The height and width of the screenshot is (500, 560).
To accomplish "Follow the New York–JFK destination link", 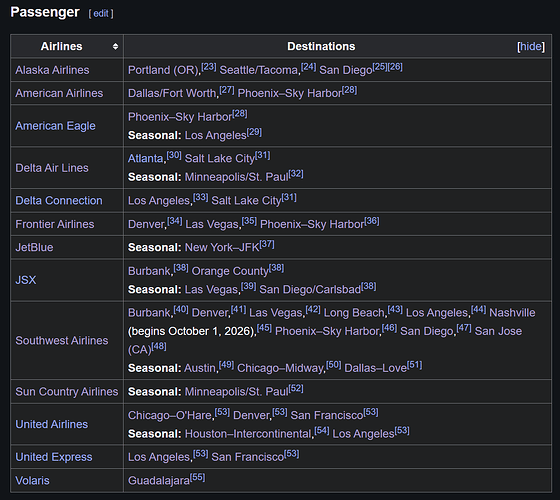I will [222, 247].
